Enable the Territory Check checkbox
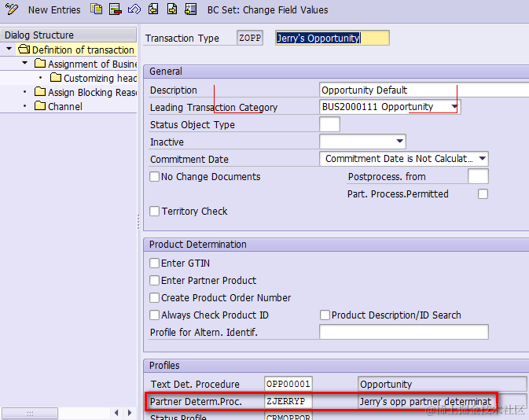Screen dimensions: 529x420 pos(155,212)
